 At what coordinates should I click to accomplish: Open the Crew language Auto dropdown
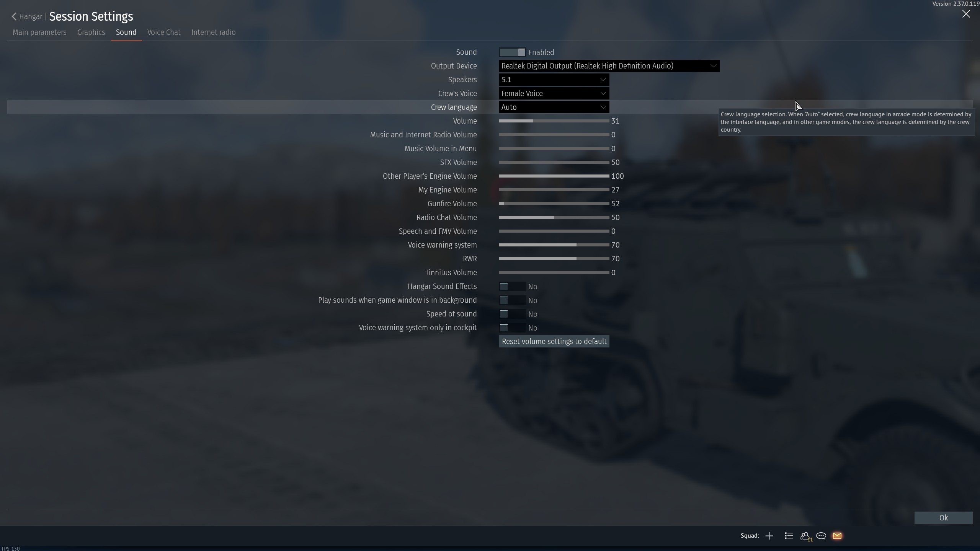[x=554, y=107]
